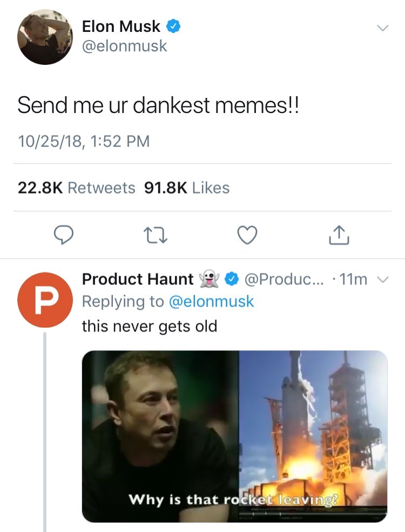
Task: Tap the ghost emoji beside Product Haunt
Action: point(210,280)
